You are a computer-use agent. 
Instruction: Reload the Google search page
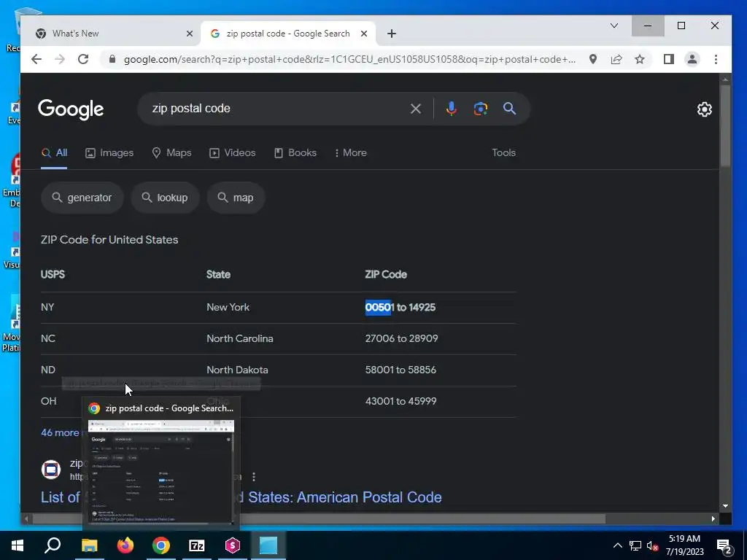(83, 59)
